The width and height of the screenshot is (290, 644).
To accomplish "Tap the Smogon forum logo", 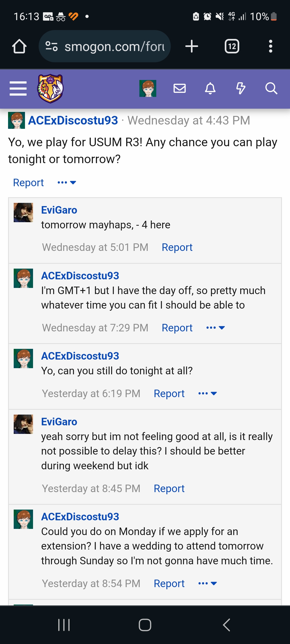I will [x=50, y=89].
